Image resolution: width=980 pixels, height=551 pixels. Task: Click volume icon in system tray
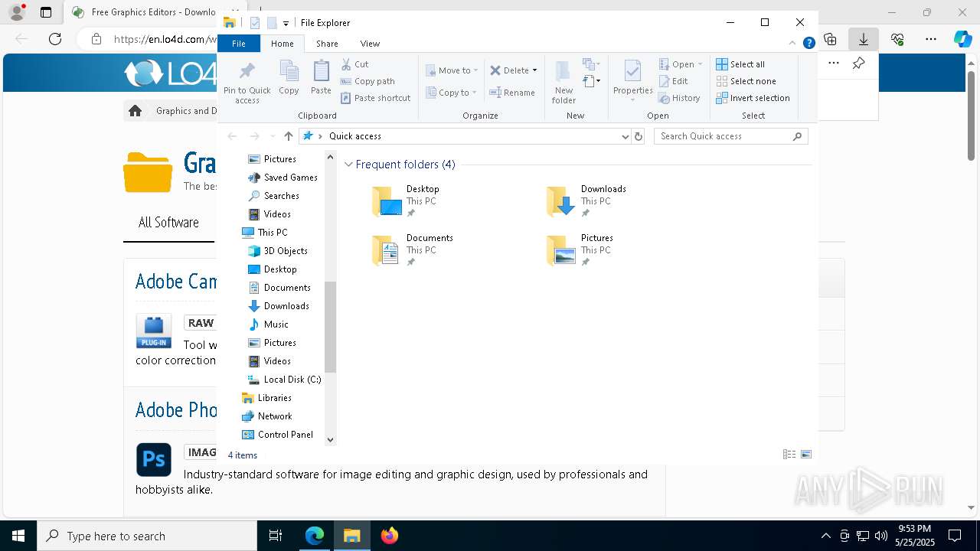tap(881, 536)
